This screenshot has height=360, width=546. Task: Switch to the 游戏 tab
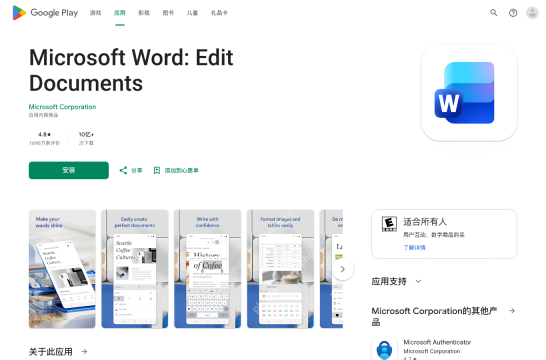click(95, 13)
